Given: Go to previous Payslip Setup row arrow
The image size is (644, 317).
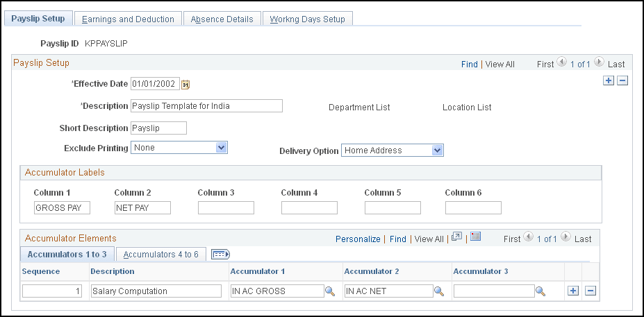Looking at the screenshot, I should coord(561,62).
